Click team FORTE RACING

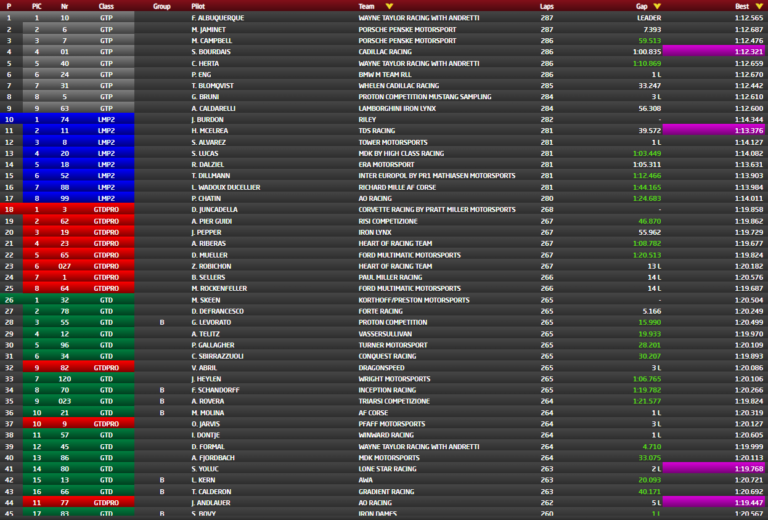(x=381, y=311)
